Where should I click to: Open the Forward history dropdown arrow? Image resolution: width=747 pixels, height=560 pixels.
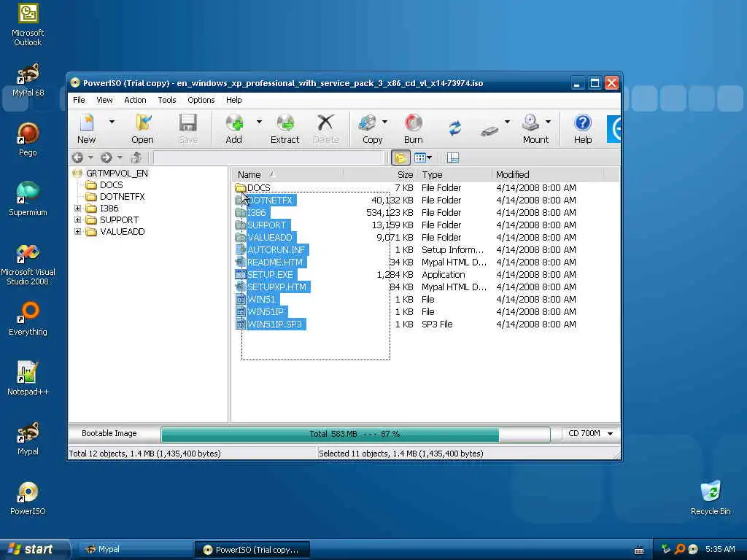120,157
